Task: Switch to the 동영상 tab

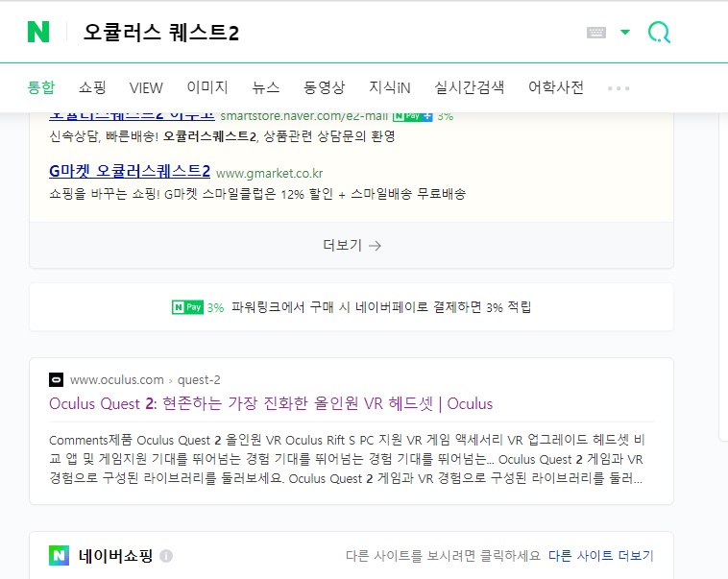Action: (324, 87)
